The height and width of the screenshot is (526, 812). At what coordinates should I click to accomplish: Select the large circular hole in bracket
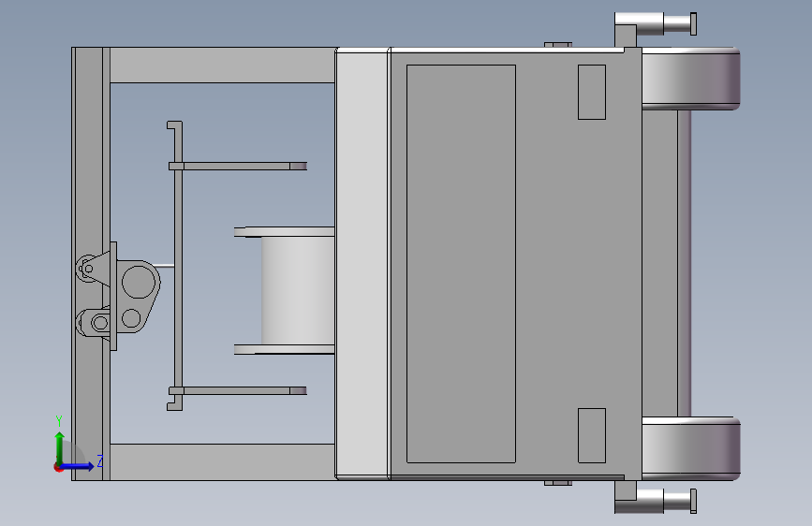point(139,282)
